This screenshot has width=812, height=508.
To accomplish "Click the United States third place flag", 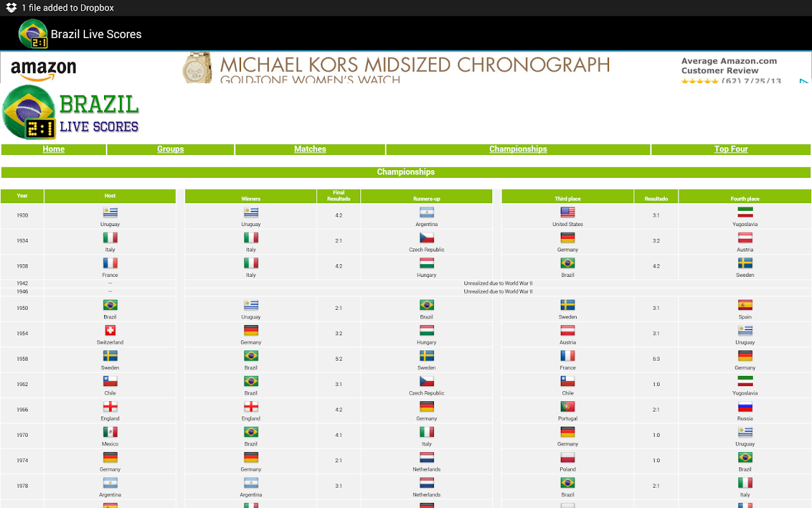I will click(567, 213).
